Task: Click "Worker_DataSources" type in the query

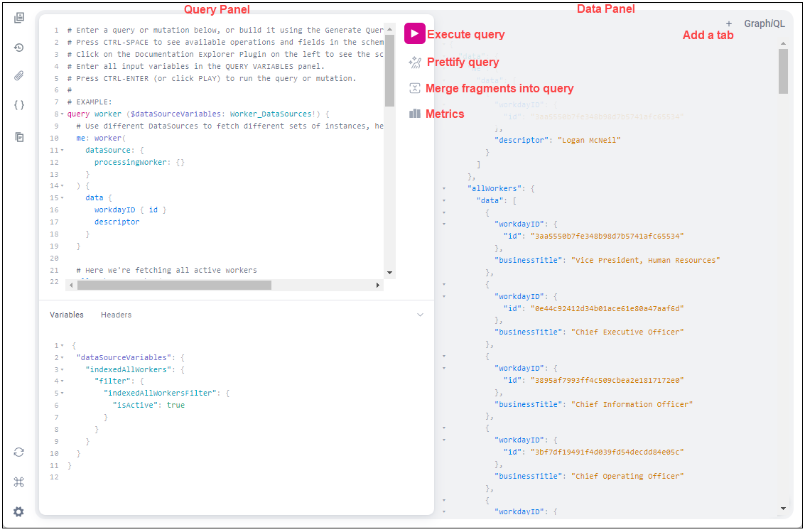Action: click(x=271, y=114)
